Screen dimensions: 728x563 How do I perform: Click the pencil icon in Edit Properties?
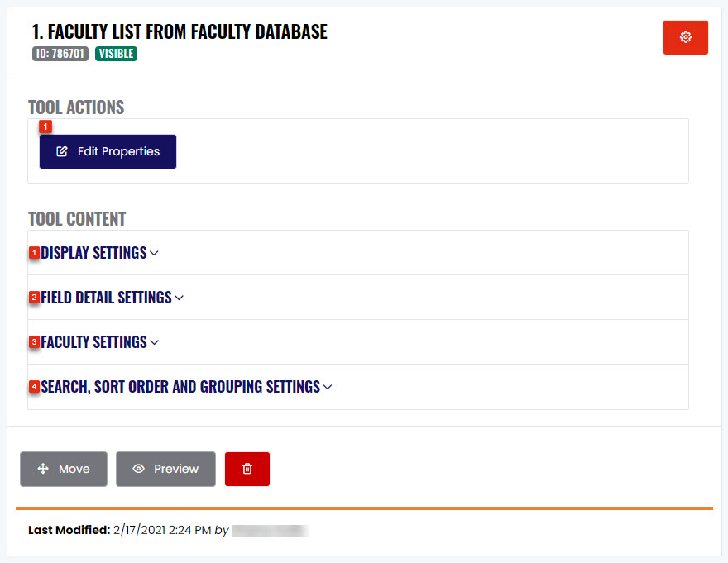62,151
